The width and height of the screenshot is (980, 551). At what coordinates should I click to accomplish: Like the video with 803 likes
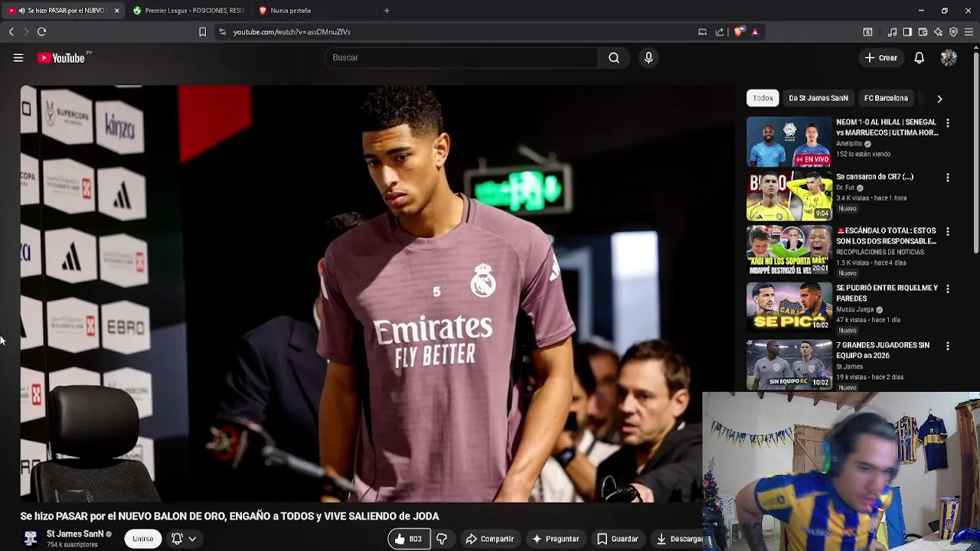(408, 539)
